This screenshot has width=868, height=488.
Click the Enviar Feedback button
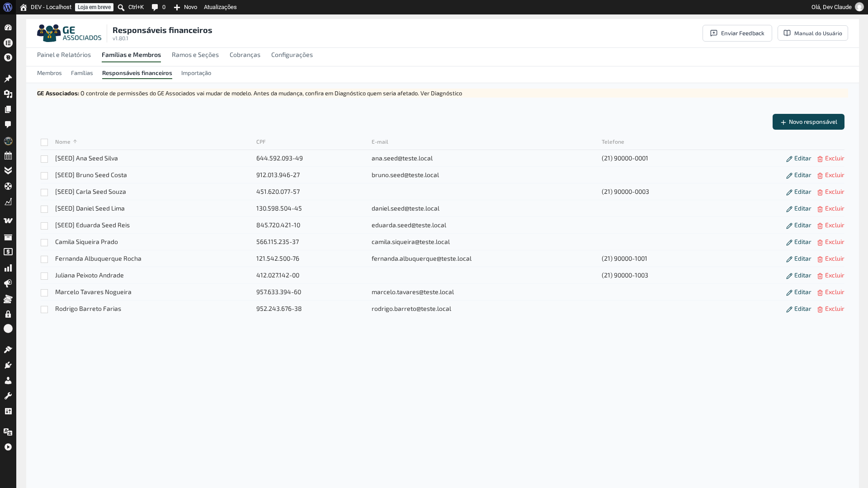(737, 33)
